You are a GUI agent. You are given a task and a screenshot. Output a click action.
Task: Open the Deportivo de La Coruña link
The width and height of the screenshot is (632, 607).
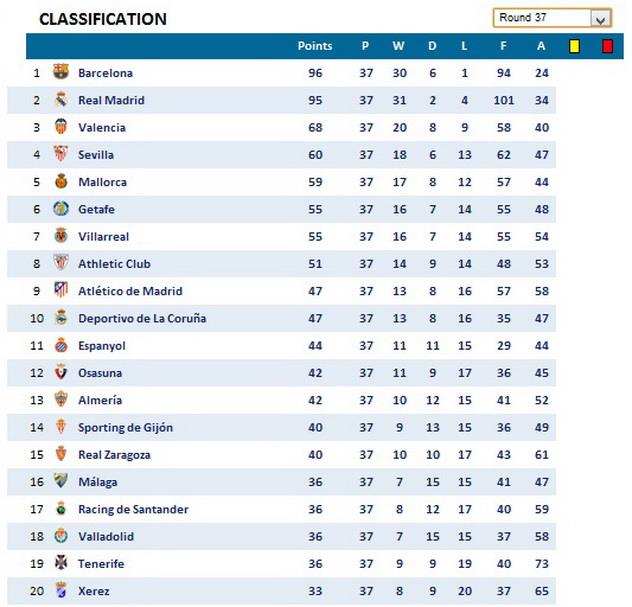(x=142, y=318)
